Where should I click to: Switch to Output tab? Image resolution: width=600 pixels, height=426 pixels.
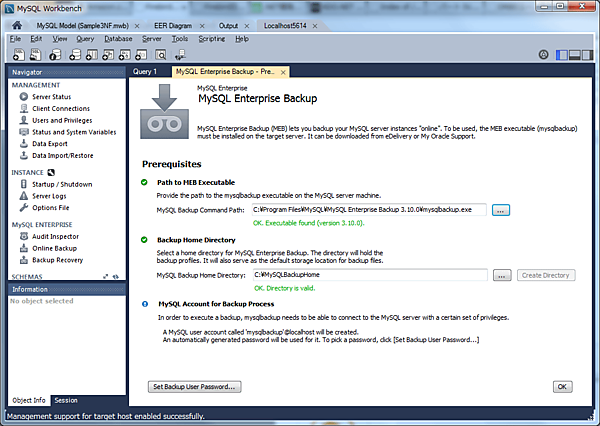tap(228, 26)
